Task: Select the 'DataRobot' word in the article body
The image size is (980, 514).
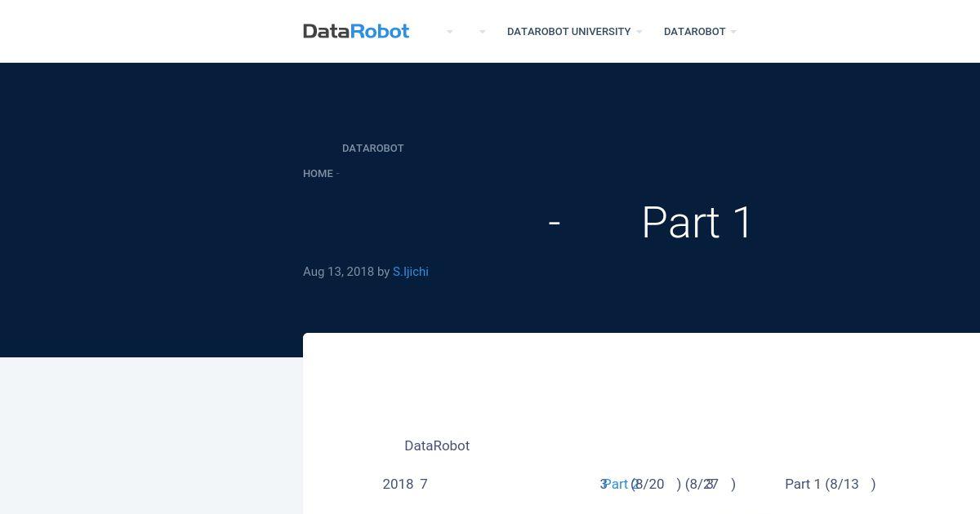Action: click(437, 445)
